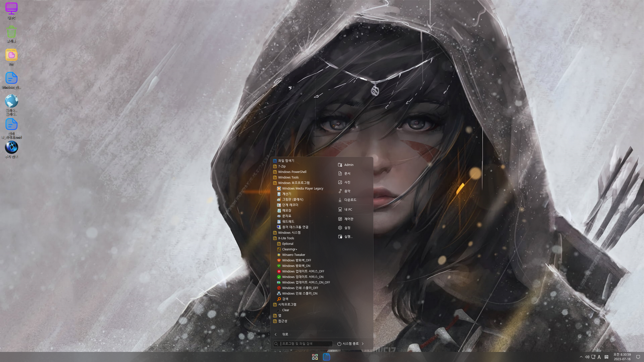
Task: Open the arrow next to 시스템 종료
Action: [x=363, y=343]
